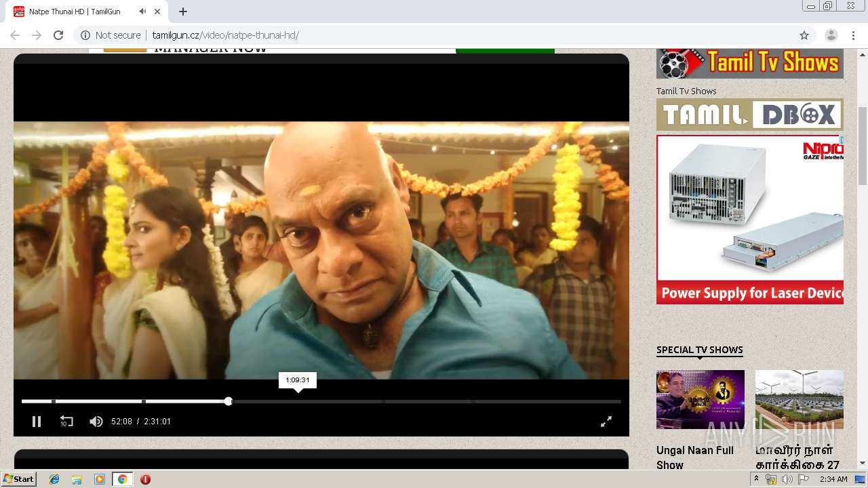
Task: Enter fullscreen video mode
Action: coord(606,422)
